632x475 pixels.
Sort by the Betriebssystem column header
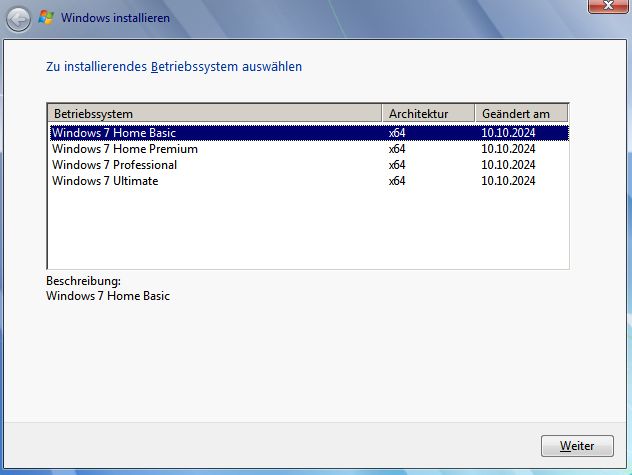215,114
